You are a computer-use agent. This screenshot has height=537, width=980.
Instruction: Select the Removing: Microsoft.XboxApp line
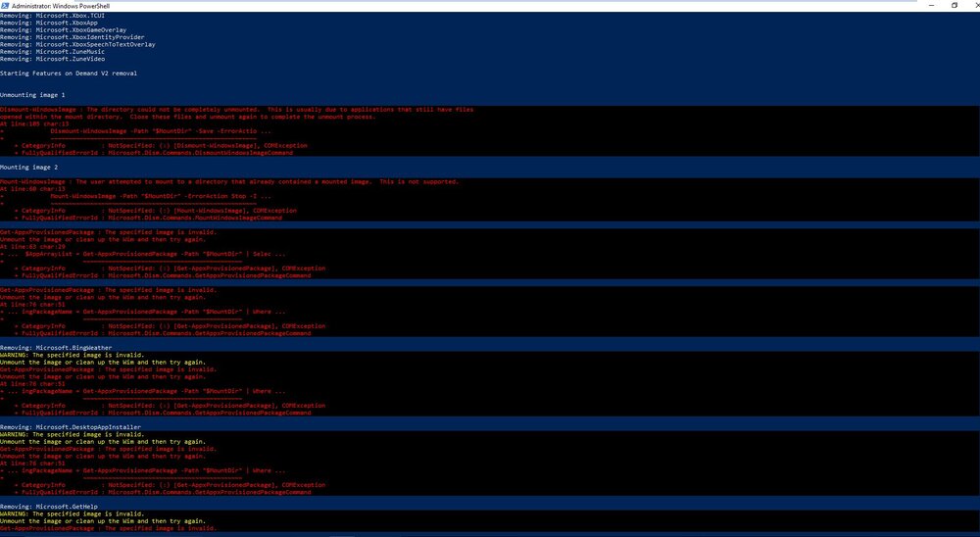(x=49, y=24)
